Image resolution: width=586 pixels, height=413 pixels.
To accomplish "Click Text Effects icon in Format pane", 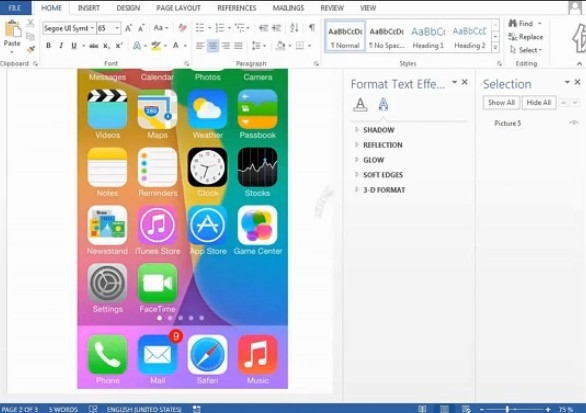I will tap(383, 105).
